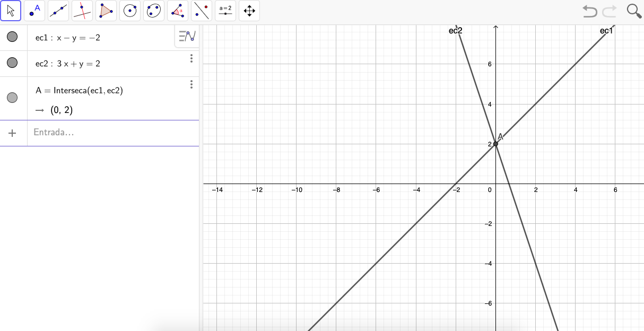Open more options for point A row
The image size is (644, 331).
tap(192, 84)
